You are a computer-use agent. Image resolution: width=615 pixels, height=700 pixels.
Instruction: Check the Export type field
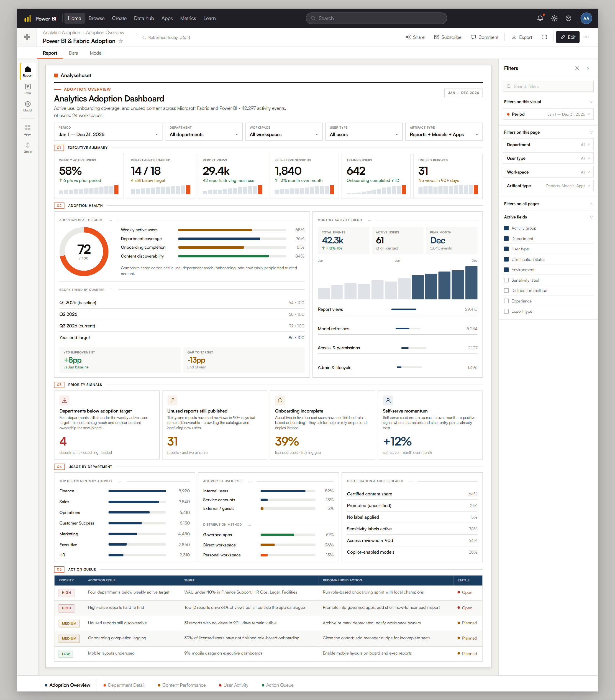point(506,311)
